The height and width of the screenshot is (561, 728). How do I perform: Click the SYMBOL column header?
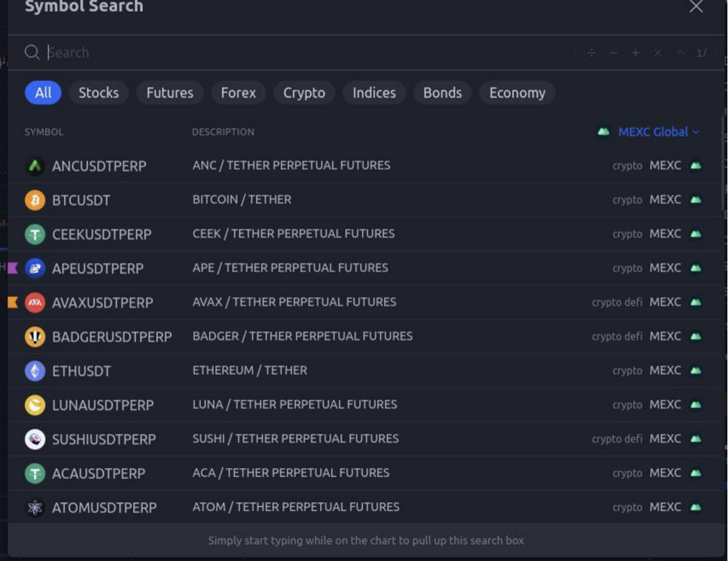click(x=44, y=132)
